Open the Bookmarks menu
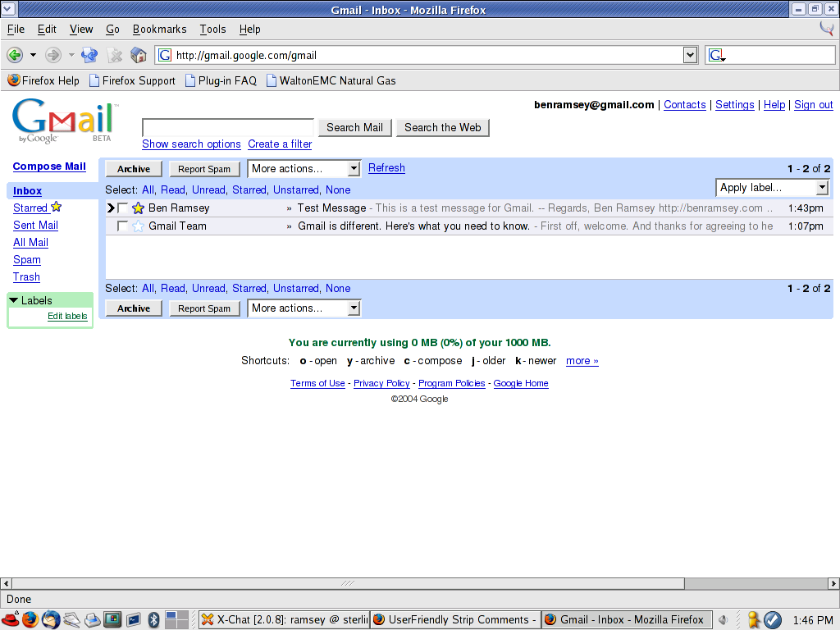This screenshot has height=630, width=840. 159,29
